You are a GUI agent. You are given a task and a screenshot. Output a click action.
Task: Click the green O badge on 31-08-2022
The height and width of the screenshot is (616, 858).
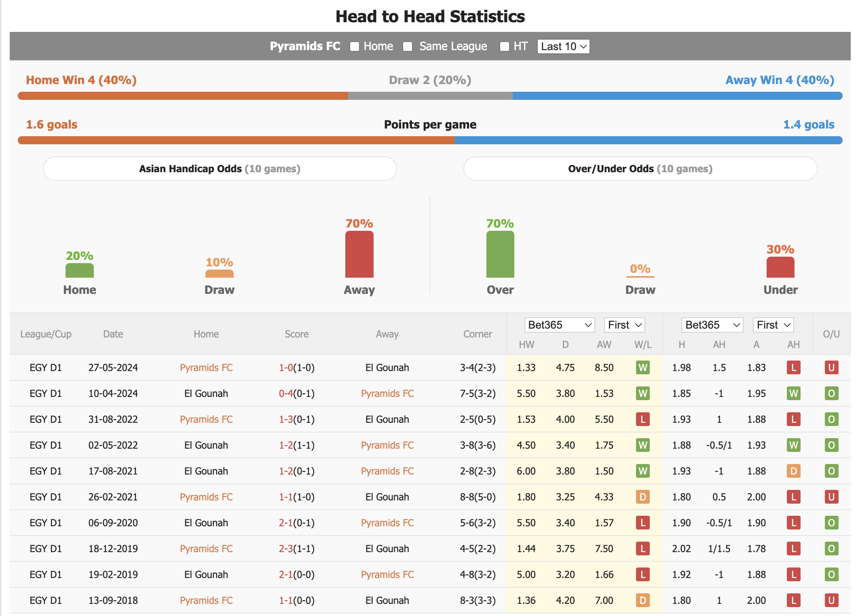pos(831,419)
